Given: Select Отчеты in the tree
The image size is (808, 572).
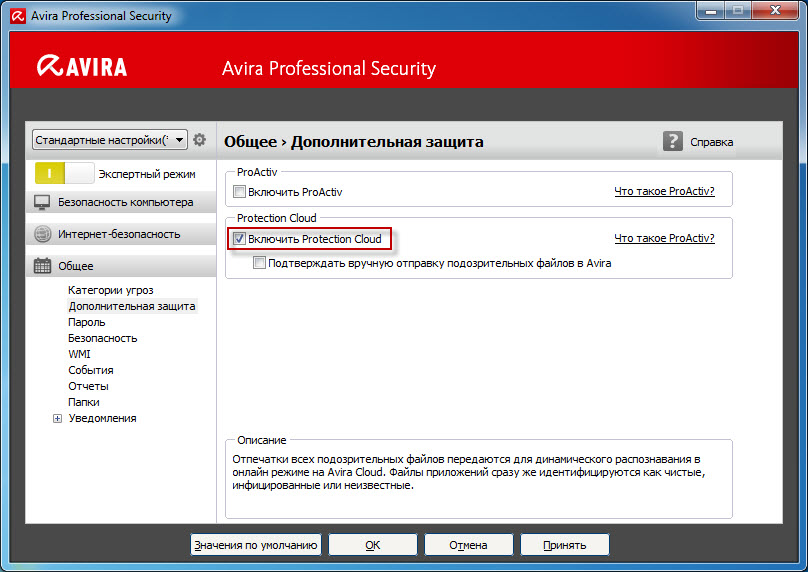Looking at the screenshot, I should click(x=88, y=386).
